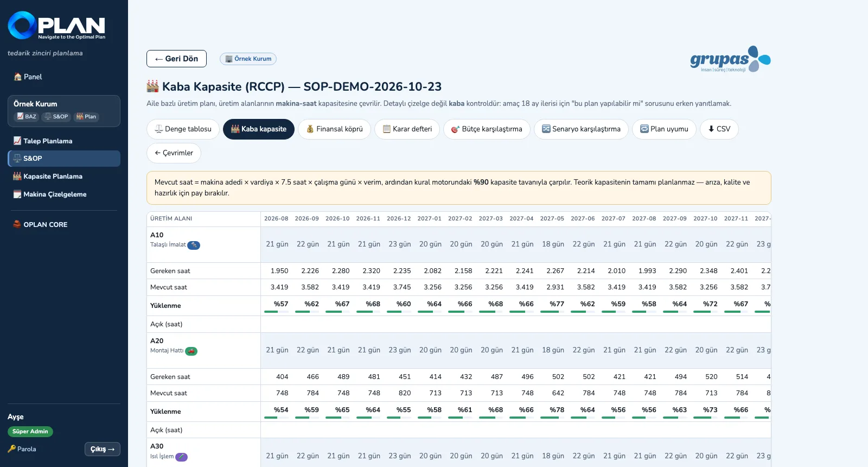Open Panel via house icon

[x=18, y=77]
